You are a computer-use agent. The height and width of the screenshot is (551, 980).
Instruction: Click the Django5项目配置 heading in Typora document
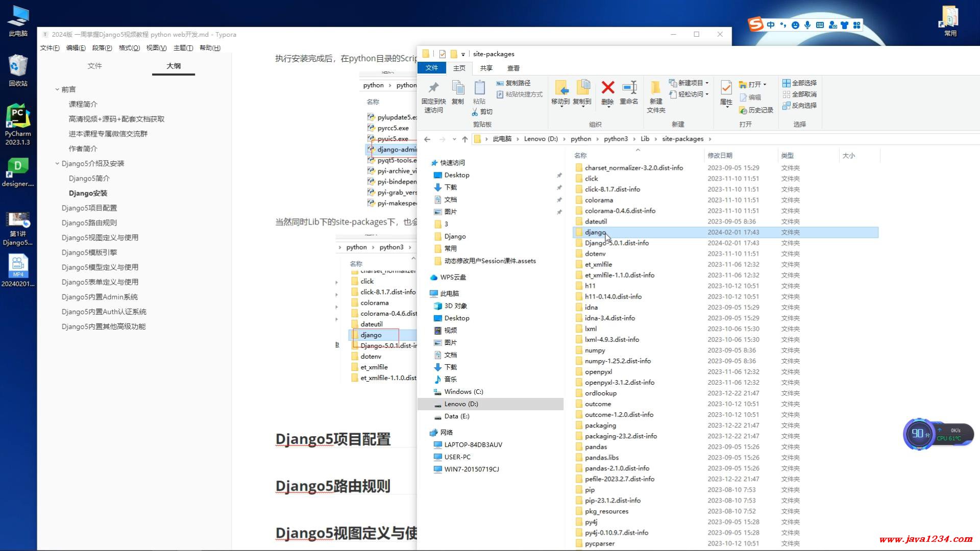[333, 439]
